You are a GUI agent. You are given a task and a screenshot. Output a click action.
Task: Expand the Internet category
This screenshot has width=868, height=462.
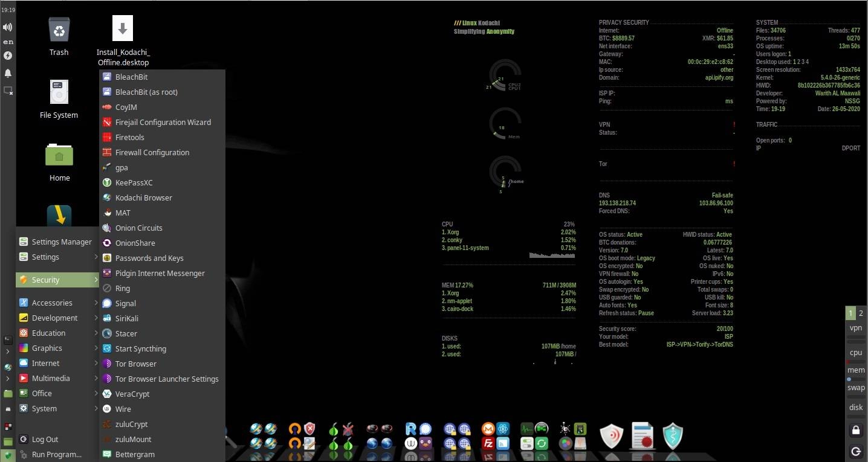coord(57,364)
